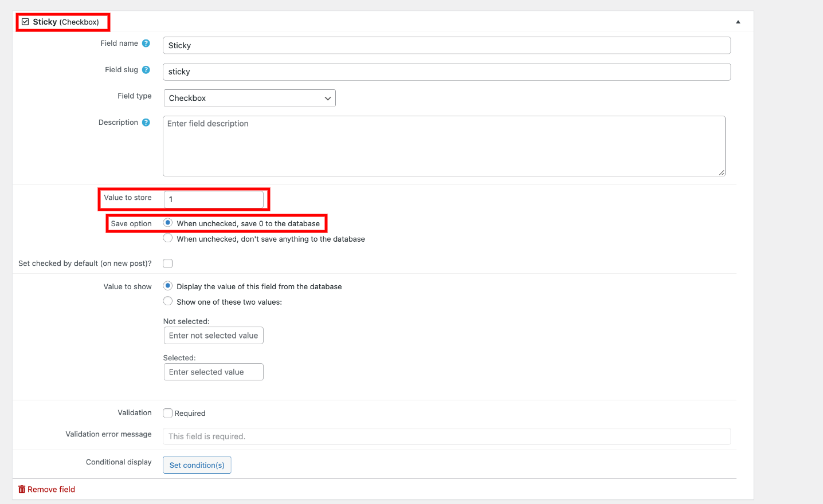Collapse the Sticky field panel arrow
The image size is (823, 504).
coord(738,22)
